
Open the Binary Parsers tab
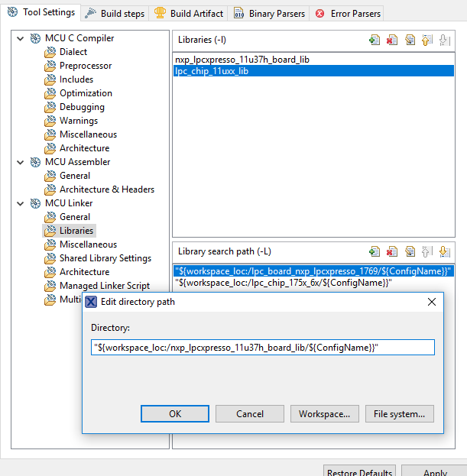click(269, 14)
